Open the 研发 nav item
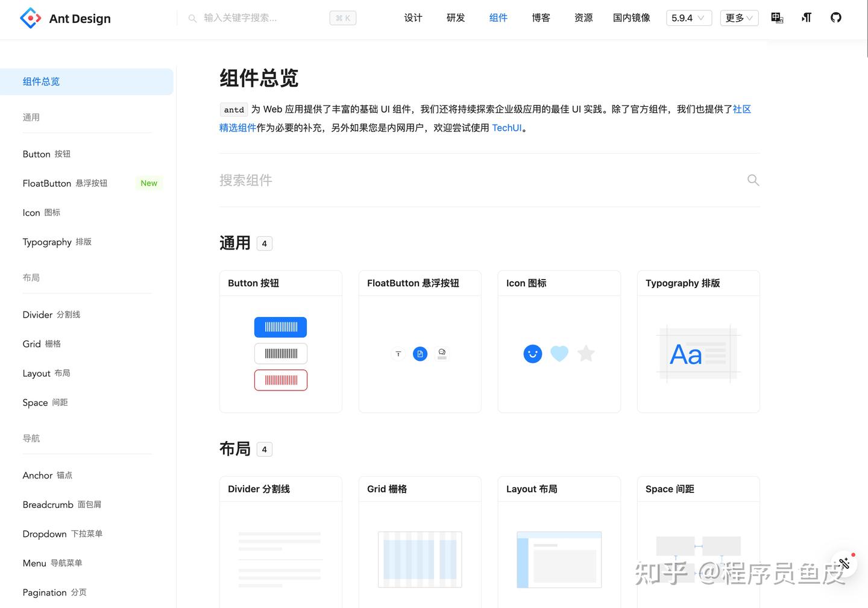Viewport: 868px width, 608px height. [x=456, y=18]
